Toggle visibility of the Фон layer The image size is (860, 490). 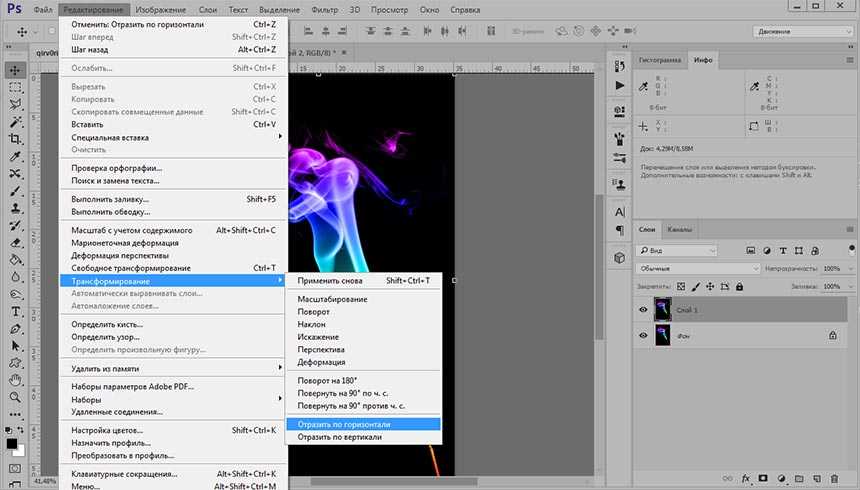coord(643,337)
